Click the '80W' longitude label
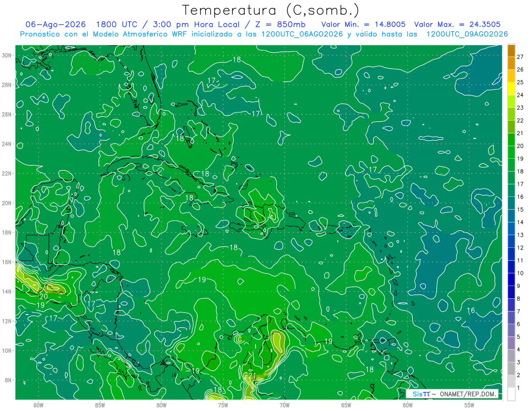The height and width of the screenshot is (411, 532). coord(161,406)
